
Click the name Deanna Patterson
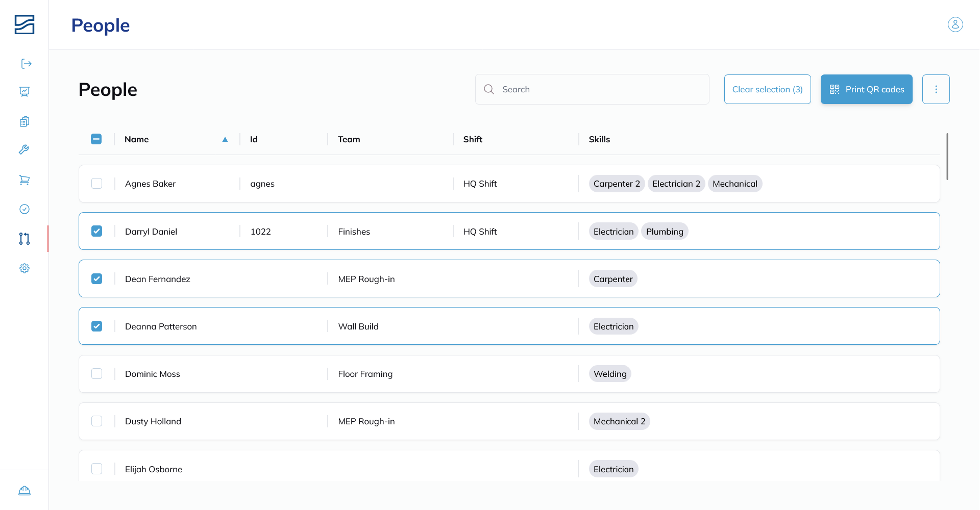click(161, 326)
